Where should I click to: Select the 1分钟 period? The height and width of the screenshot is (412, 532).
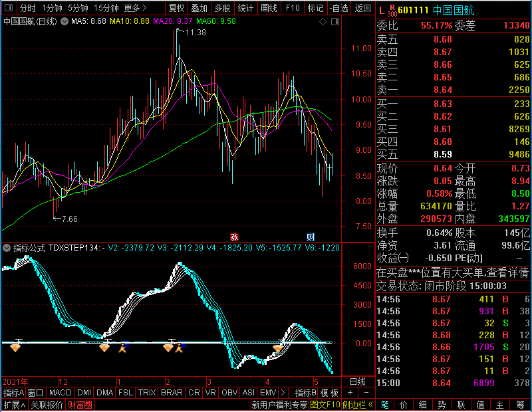pos(52,8)
